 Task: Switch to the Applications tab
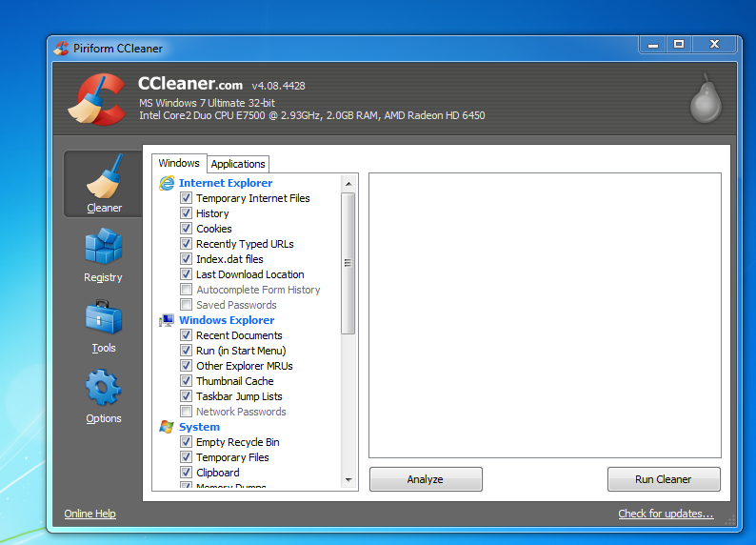coord(238,164)
